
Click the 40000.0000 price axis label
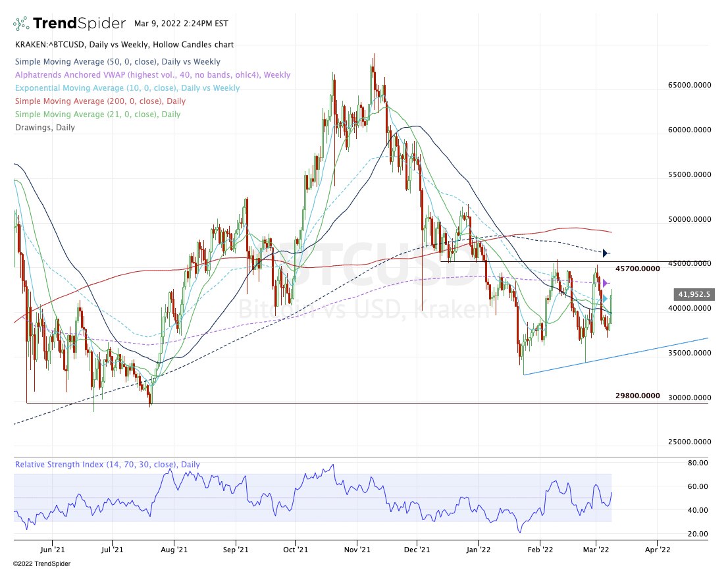pos(689,308)
